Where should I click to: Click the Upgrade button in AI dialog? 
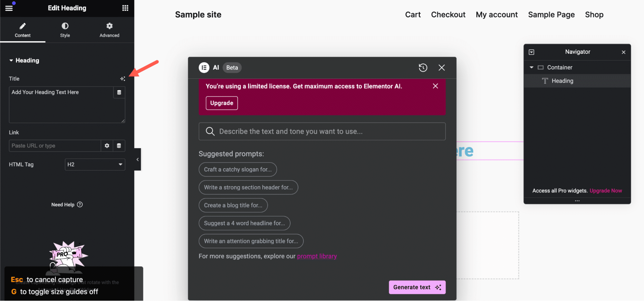tap(221, 103)
